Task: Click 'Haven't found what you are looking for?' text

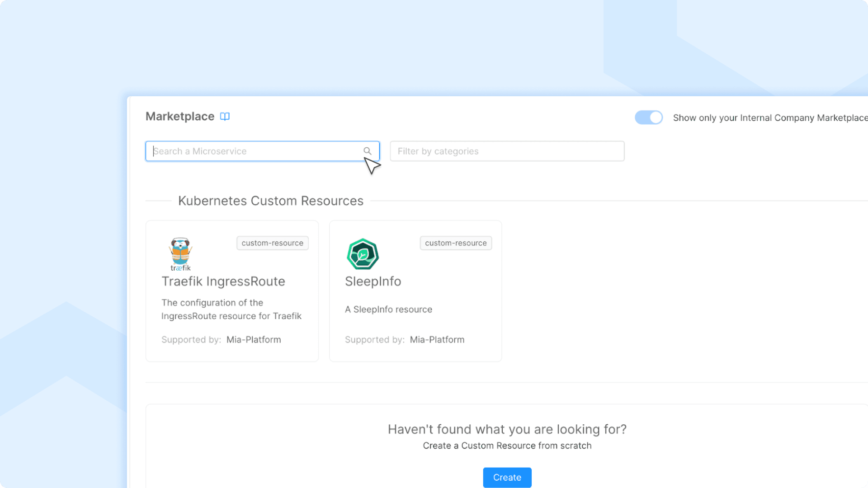Action: click(507, 429)
